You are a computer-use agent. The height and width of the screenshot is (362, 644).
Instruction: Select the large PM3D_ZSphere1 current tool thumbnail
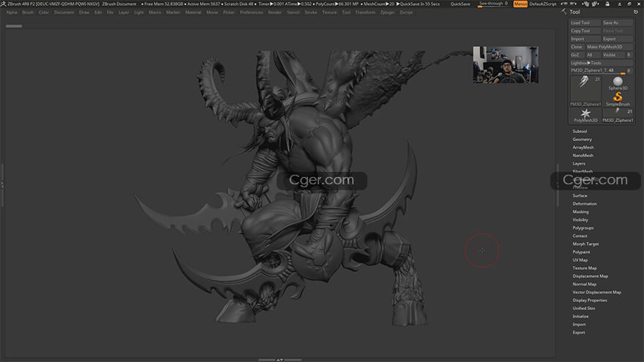pos(585,91)
